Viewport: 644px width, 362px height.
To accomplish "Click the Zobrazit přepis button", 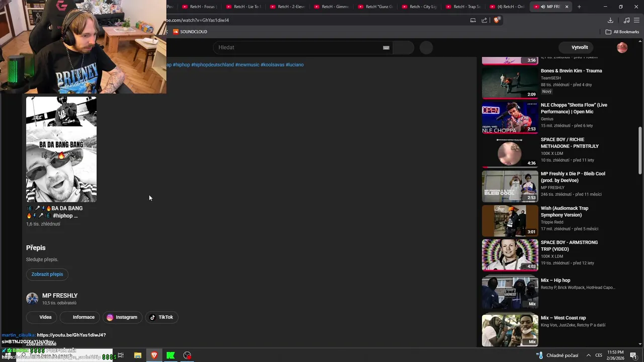I will 47,275.
